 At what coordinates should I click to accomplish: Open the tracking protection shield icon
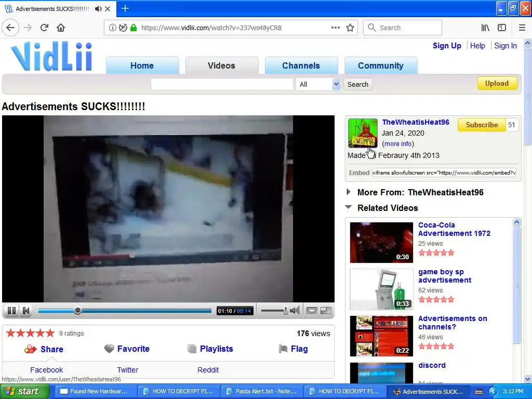pos(123,28)
